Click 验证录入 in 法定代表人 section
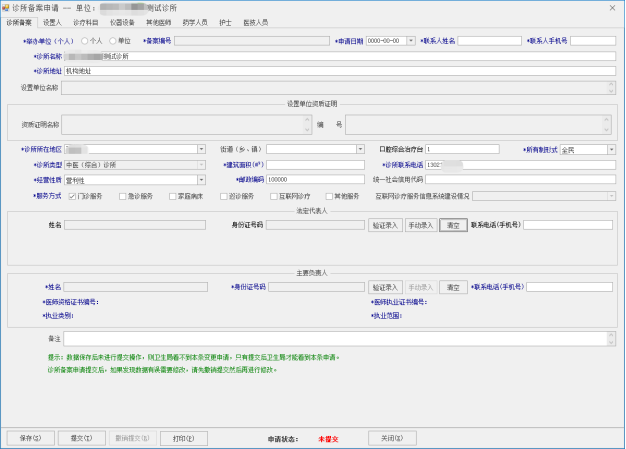 [385, 225]
